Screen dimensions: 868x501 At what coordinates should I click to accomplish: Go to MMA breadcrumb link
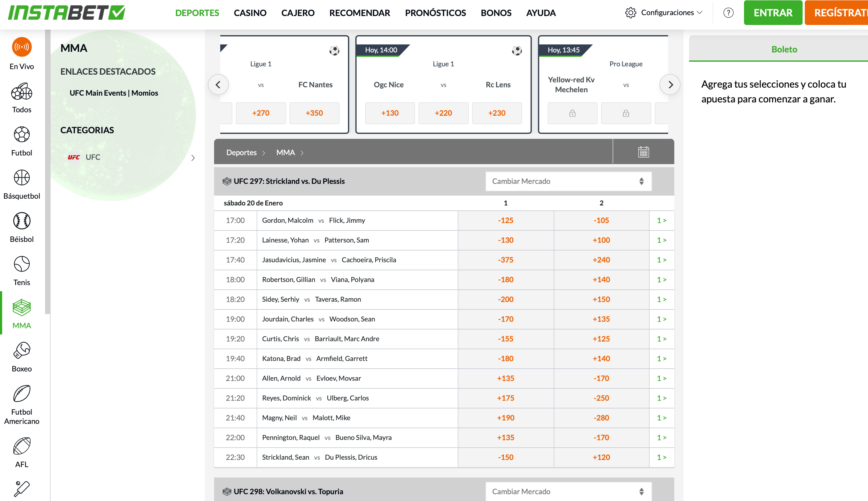(286, 152)
